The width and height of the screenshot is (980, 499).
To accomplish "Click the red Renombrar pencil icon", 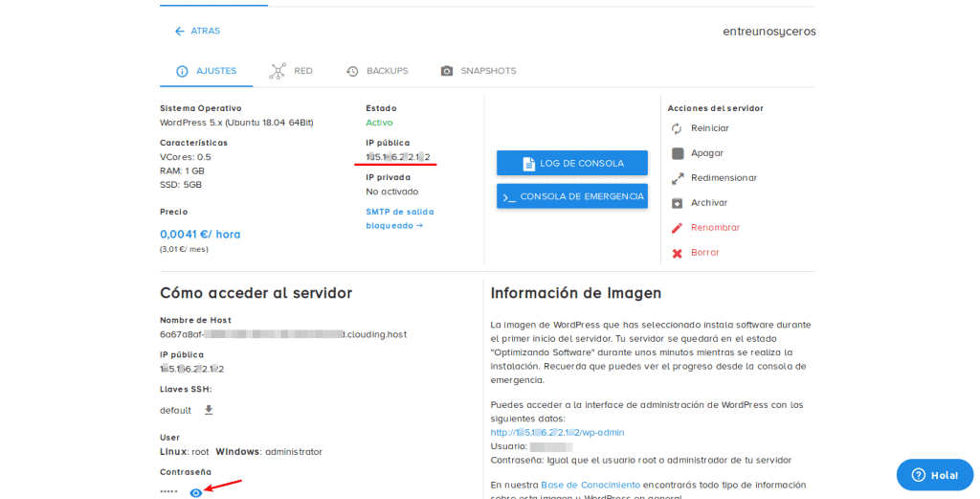I will (x=677, y=228).
